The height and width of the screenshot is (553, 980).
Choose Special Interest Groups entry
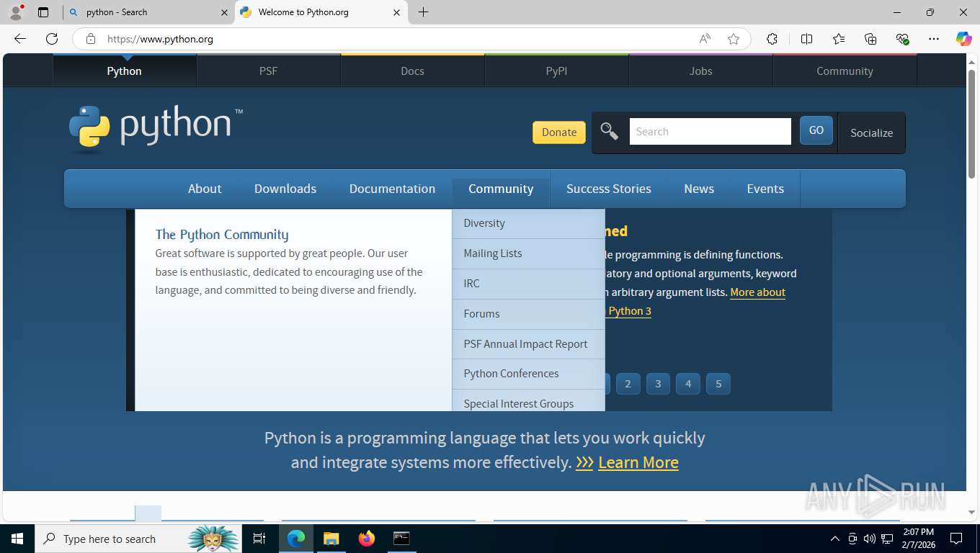coord(528,401)
